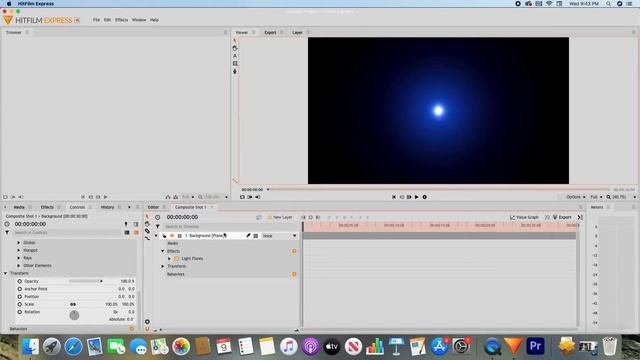Click the Value Graph button
Screen dimensions: 640x360
(x=524, y=217)
